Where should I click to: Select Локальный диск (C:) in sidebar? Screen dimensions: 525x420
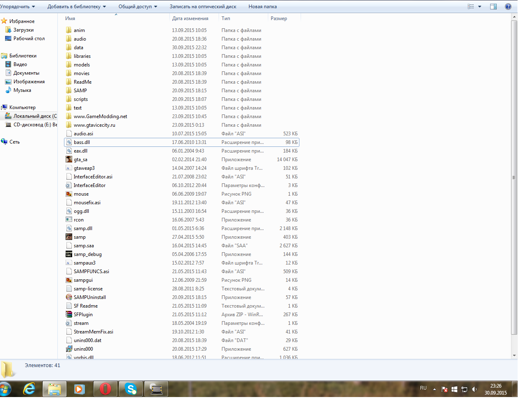click(35, 116)
